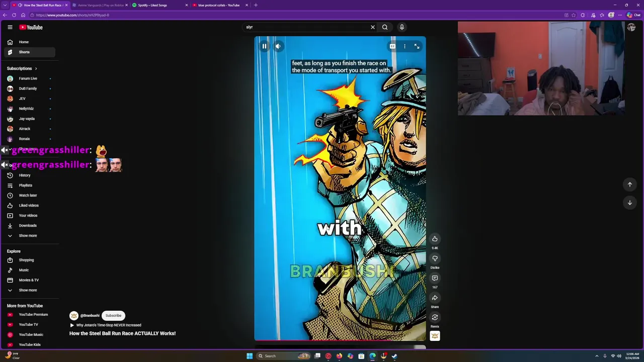This screenshot has width=644, height=362.
Task: Like this Short
Action: (x=435, y=239)
